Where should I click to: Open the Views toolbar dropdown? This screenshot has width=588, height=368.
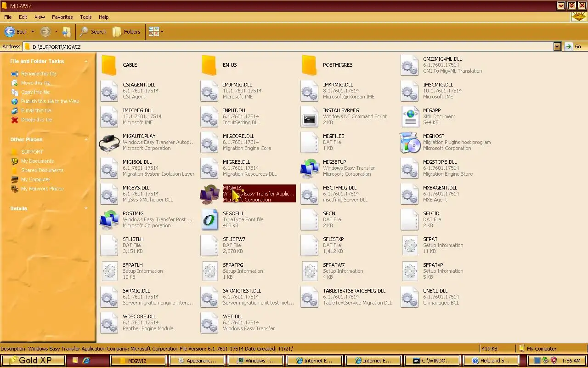[156, 32]
